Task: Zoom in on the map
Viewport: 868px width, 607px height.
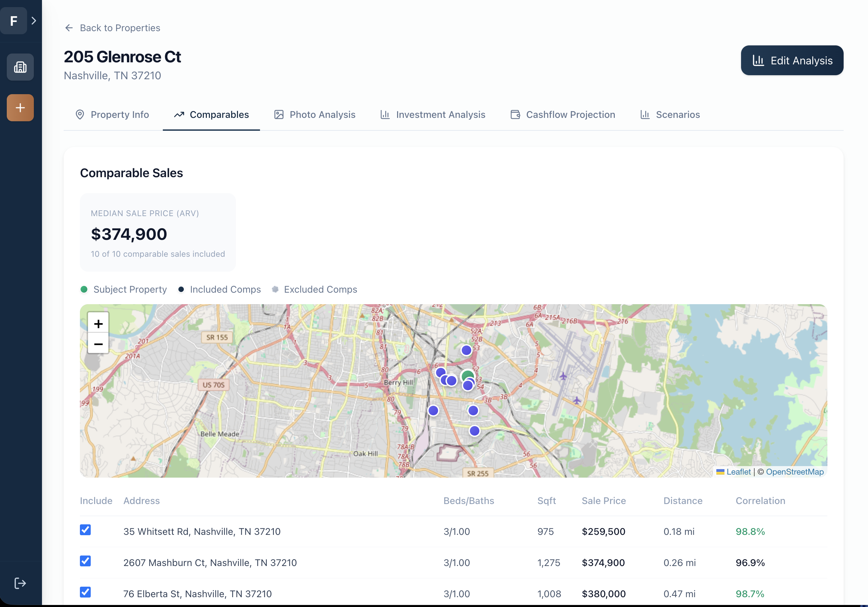Action: tap(98, 323)
